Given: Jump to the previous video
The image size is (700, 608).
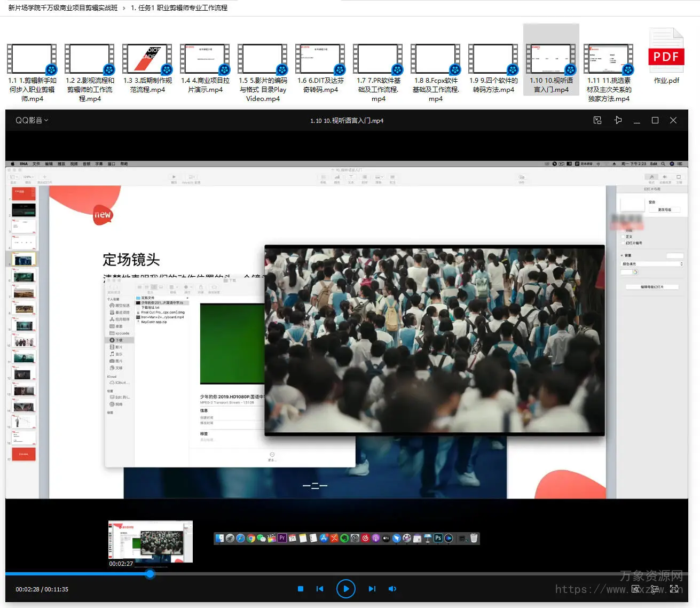Looking at the screenshot, I should 320,589.
